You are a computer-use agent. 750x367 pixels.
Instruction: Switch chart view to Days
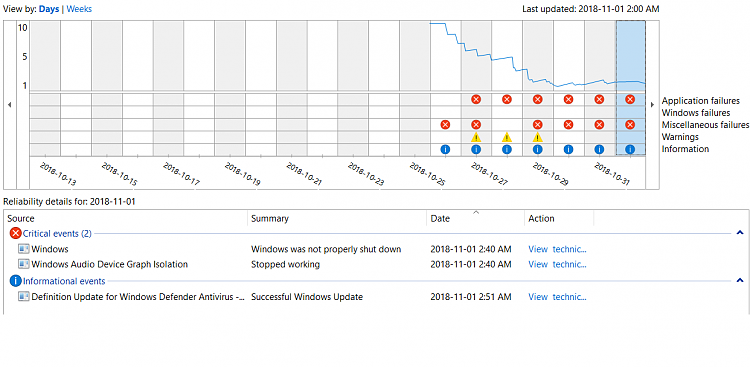click(49, 9)
